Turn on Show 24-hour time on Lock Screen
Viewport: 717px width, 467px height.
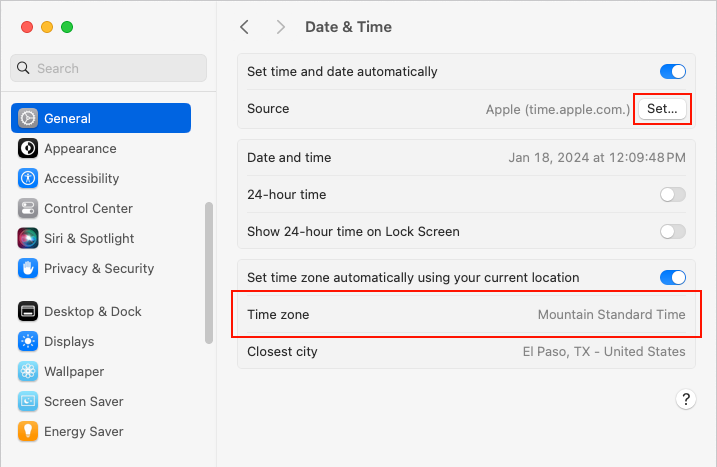(672, 231)
